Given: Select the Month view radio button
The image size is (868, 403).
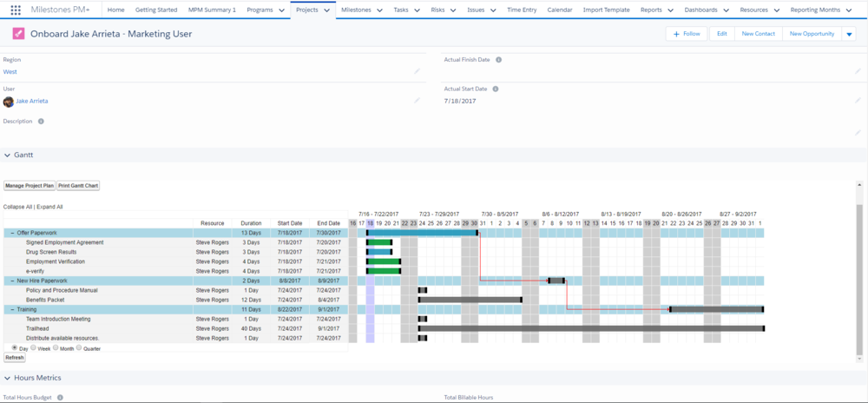Looking at the screenshot, I should pos(56,347).
